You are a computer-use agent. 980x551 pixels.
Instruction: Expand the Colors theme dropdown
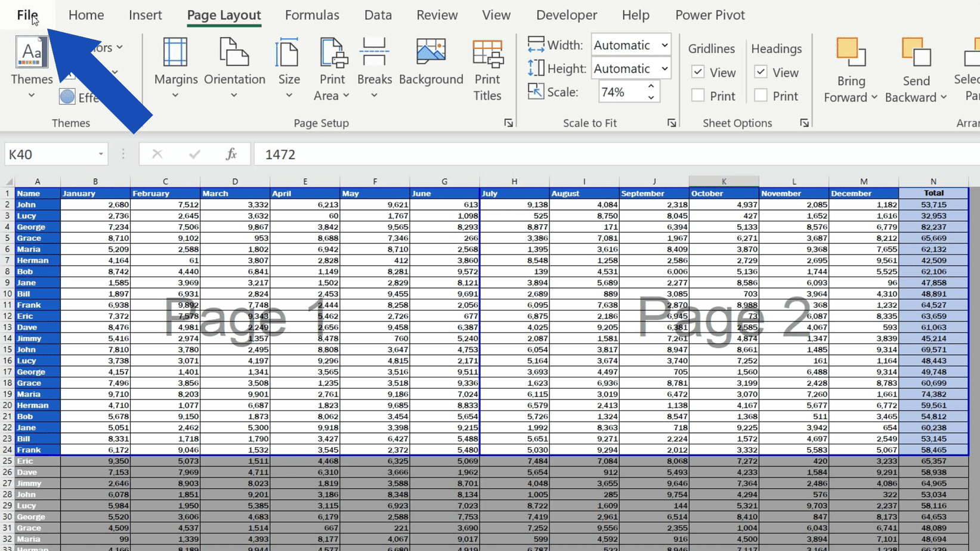(x=119, y=47)
